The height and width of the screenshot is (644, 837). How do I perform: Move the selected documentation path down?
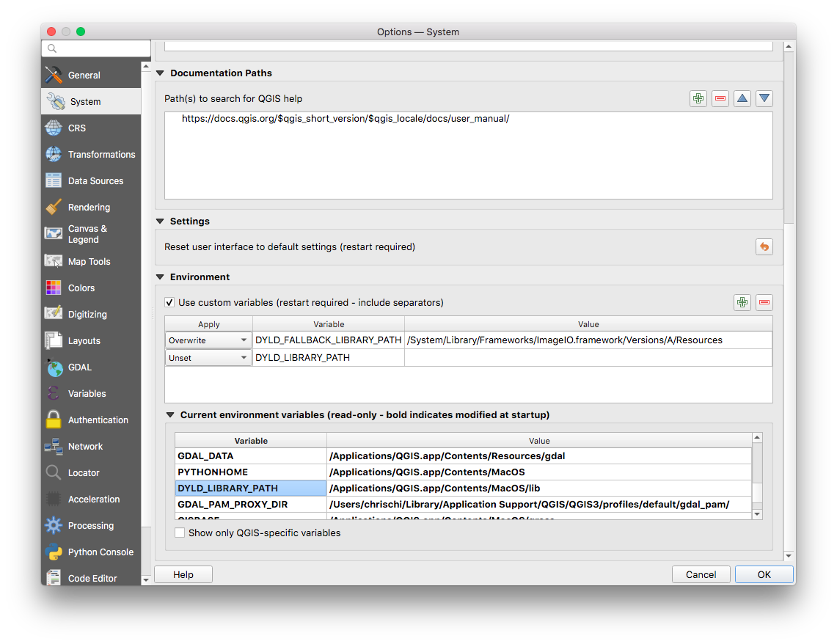coord(764,98)
